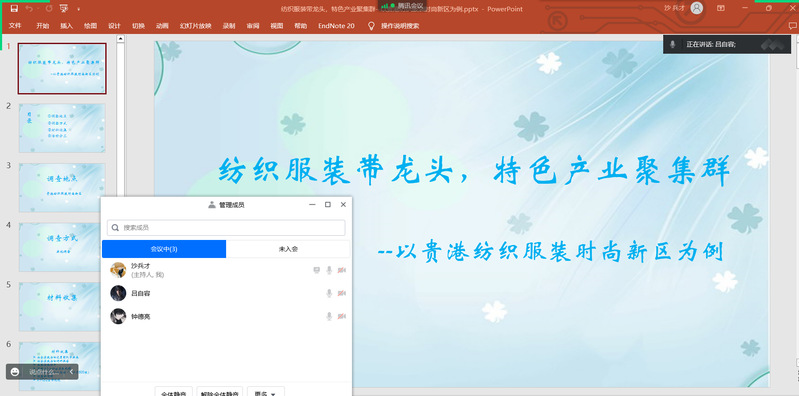The width and height of the screenshot is (799, 396).
Task: Toggle camera for 吕自容
Action: click(x=341, y=293)
